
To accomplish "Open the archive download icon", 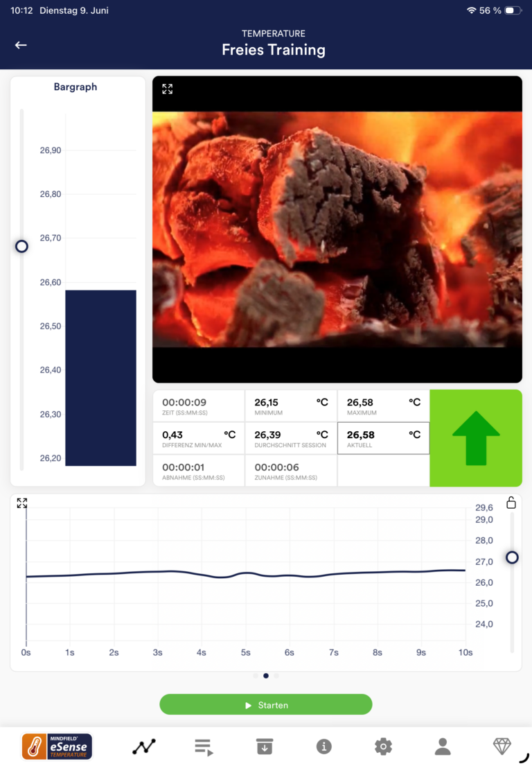I will [264, 747].
